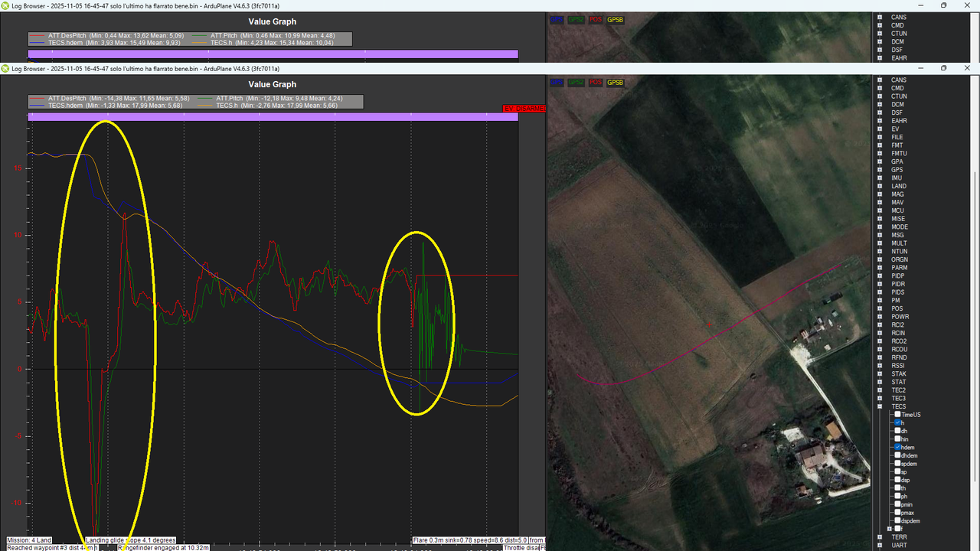Viewport: 980px width, 551px height.
Task: Uncheck the TECS h checkbox
Action: point(897,422)
